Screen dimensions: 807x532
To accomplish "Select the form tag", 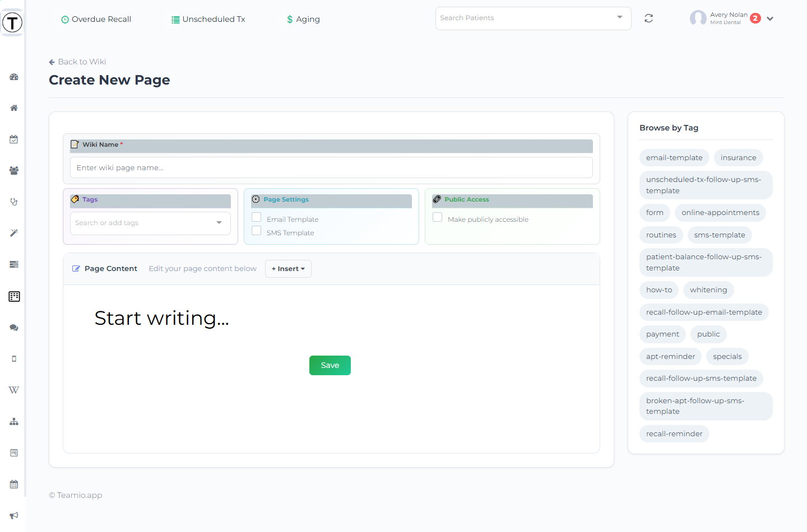I will pyautogui.click(x=655, y=213).
